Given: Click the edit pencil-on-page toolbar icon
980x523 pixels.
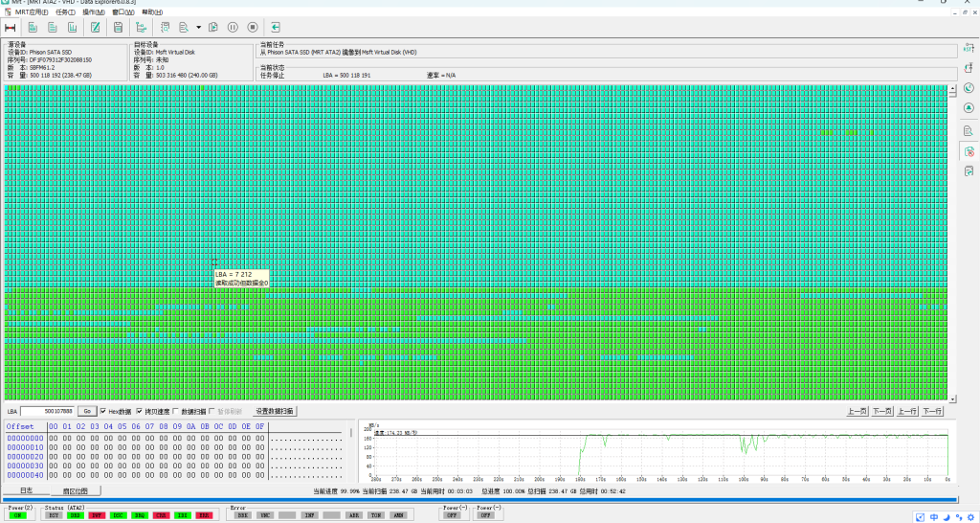Looking at the screenshot, I should 96,27.
